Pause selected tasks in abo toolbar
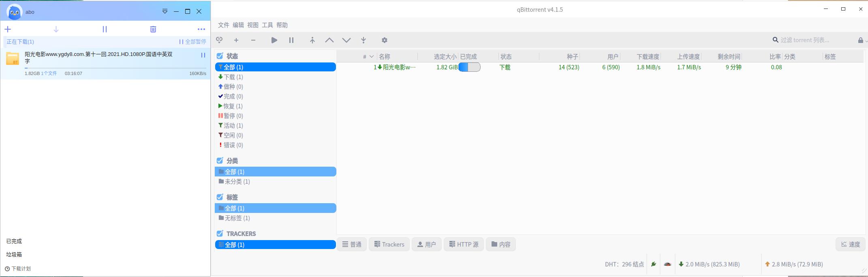Viewport: 868px width, 277px height. click(x=105, y=29)
